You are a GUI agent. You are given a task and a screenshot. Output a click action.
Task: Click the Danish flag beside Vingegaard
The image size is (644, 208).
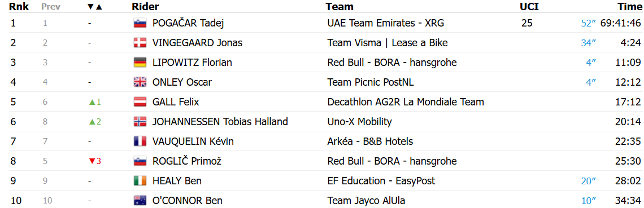(140, 43)
